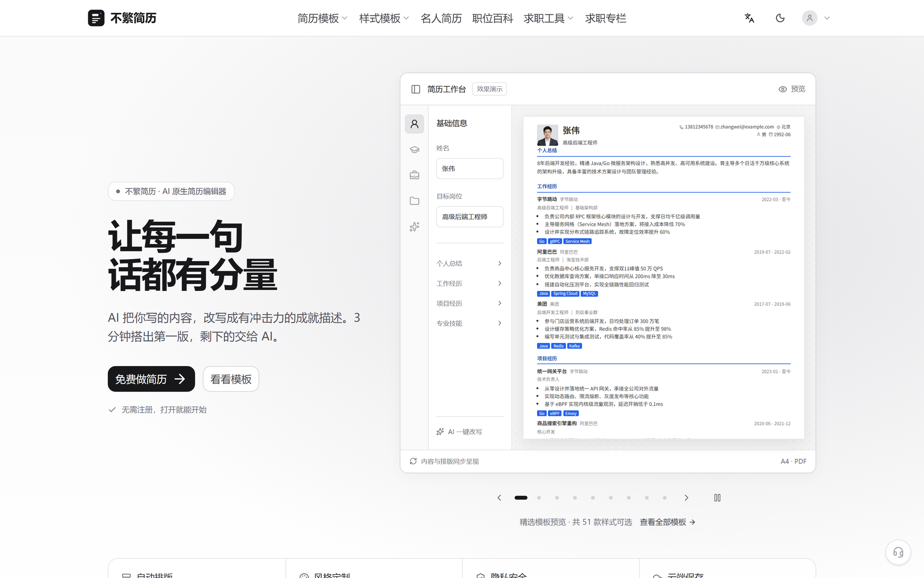Select the first active carousel indicator
Viewport: 924px width, 578px height.
(x=521, y=498)
